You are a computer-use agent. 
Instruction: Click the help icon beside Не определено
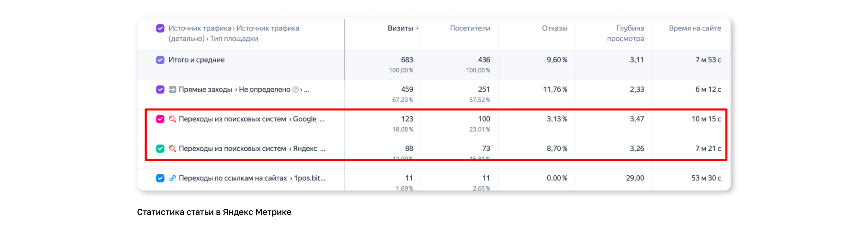pyautogui.click(x=295, y=90)
